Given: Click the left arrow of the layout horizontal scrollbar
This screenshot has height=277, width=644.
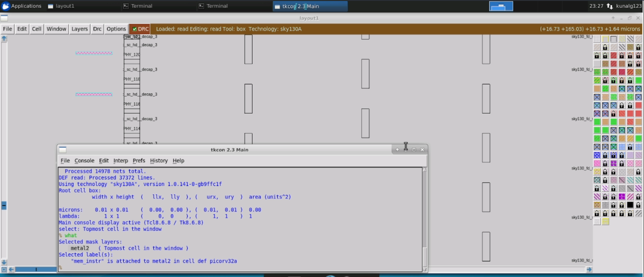Looking at the screenshot, I should click(x=11, y=269).
